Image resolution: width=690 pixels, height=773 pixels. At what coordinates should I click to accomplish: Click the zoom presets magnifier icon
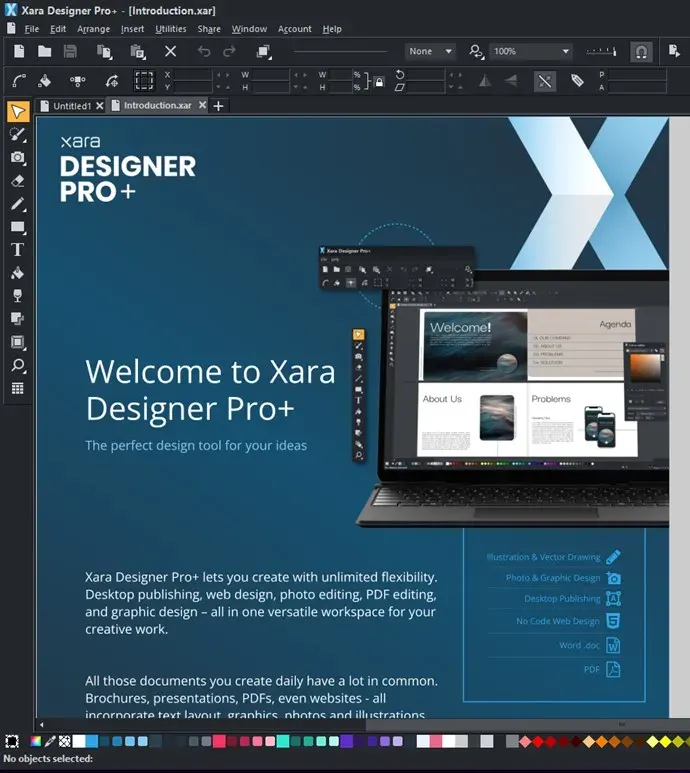476,52
